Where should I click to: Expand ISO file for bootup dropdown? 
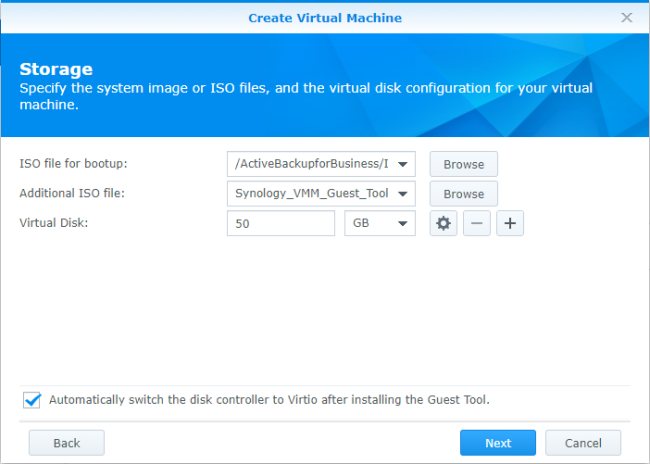[x=402, y=164]
